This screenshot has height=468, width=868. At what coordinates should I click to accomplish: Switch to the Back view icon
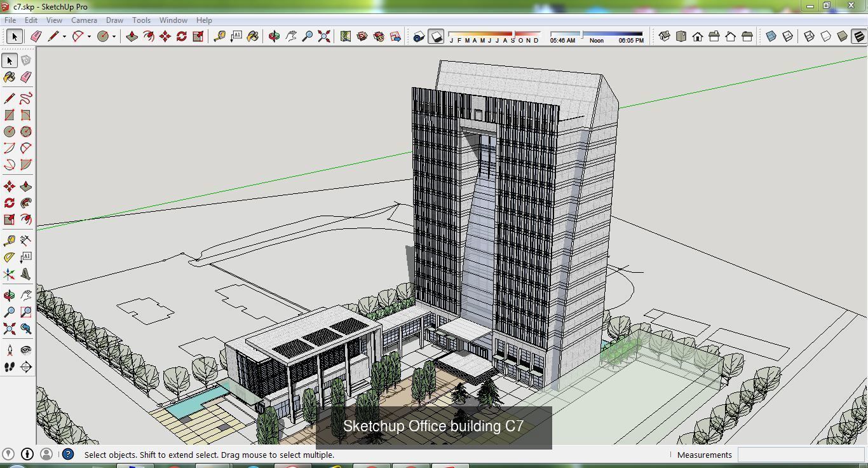730,36
